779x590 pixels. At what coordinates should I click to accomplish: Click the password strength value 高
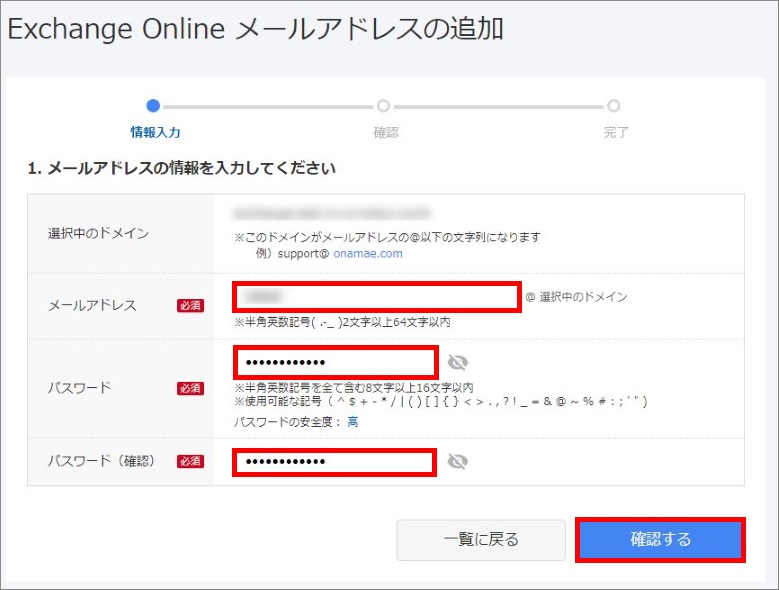[353, 422]
